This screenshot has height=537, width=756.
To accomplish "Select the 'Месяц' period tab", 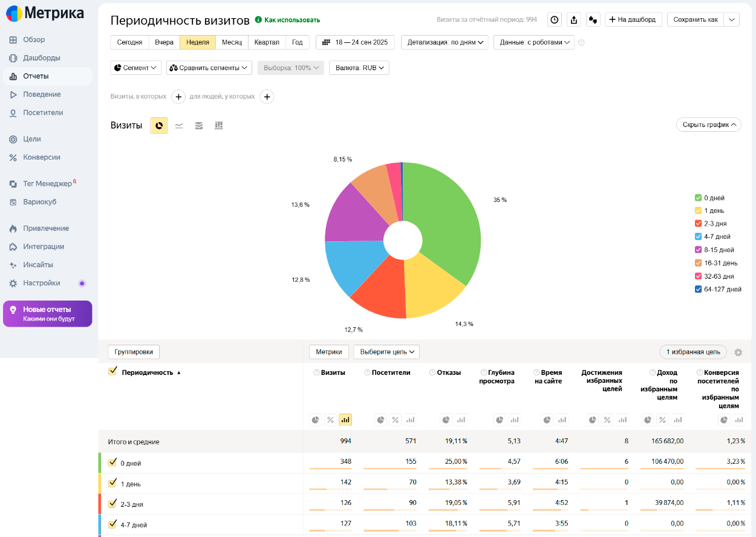I will click(232, 42).
